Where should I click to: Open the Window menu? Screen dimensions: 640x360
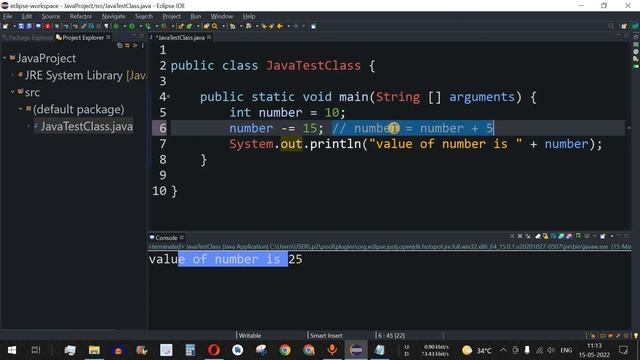[x=222, y=16]
